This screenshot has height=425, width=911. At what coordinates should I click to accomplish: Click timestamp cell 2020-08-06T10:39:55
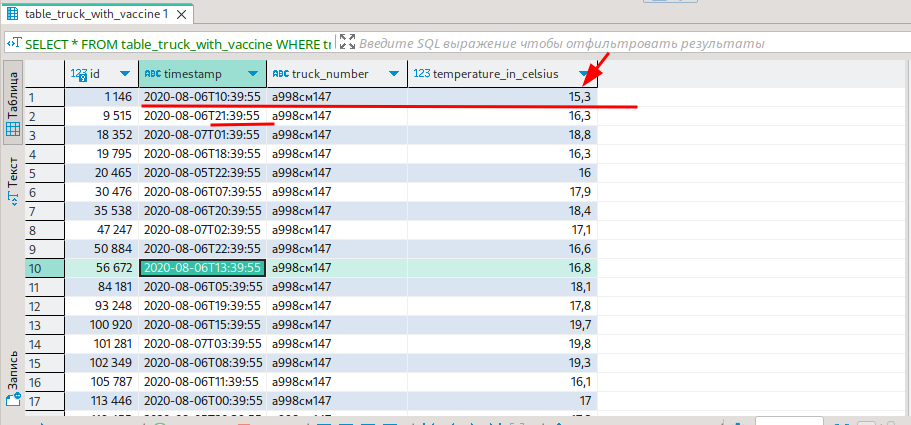pos(203,98)
